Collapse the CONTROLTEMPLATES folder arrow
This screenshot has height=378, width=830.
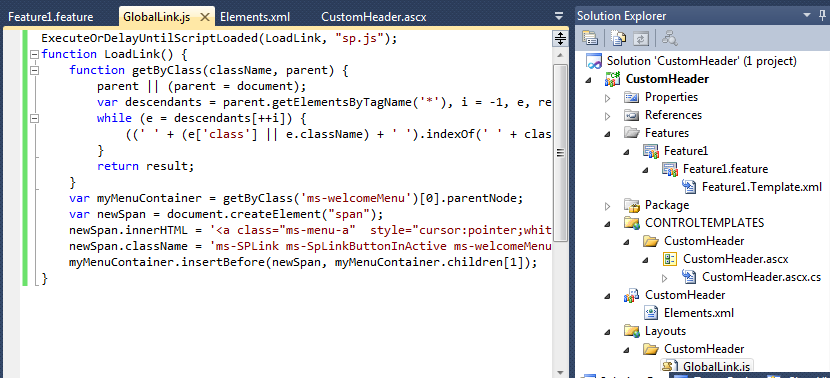tap(608, 223)
